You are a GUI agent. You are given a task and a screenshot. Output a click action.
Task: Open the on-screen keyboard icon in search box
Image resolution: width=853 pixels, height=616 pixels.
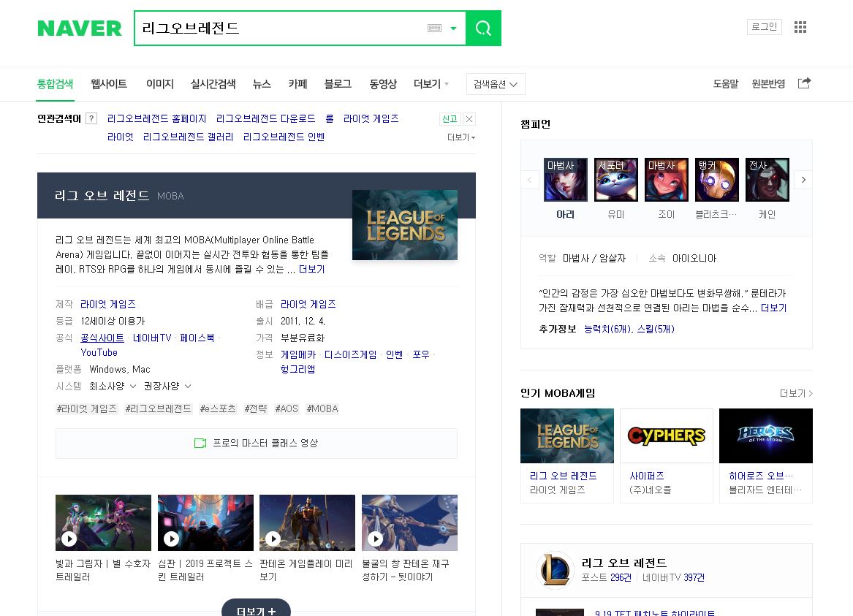434,28
